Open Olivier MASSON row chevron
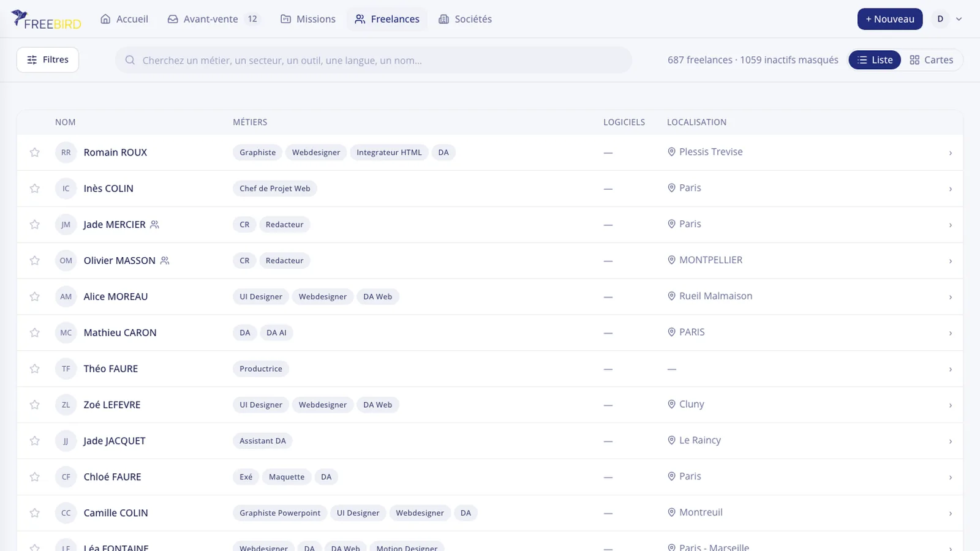Screen dimensions: 980x551 [950, 261]
